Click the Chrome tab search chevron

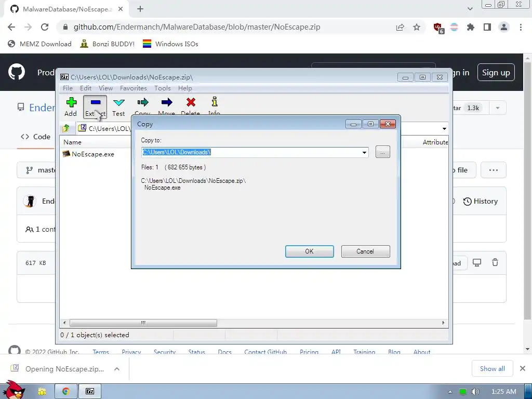(470, 9)
